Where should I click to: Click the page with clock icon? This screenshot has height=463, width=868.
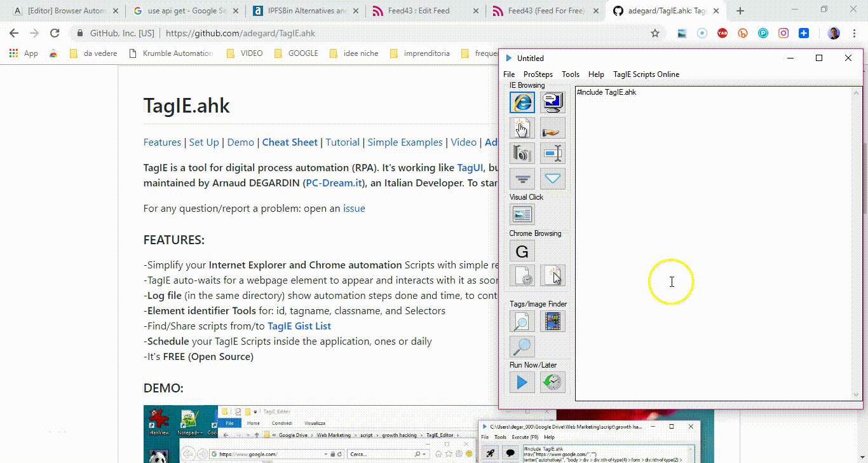click(522, 275)
